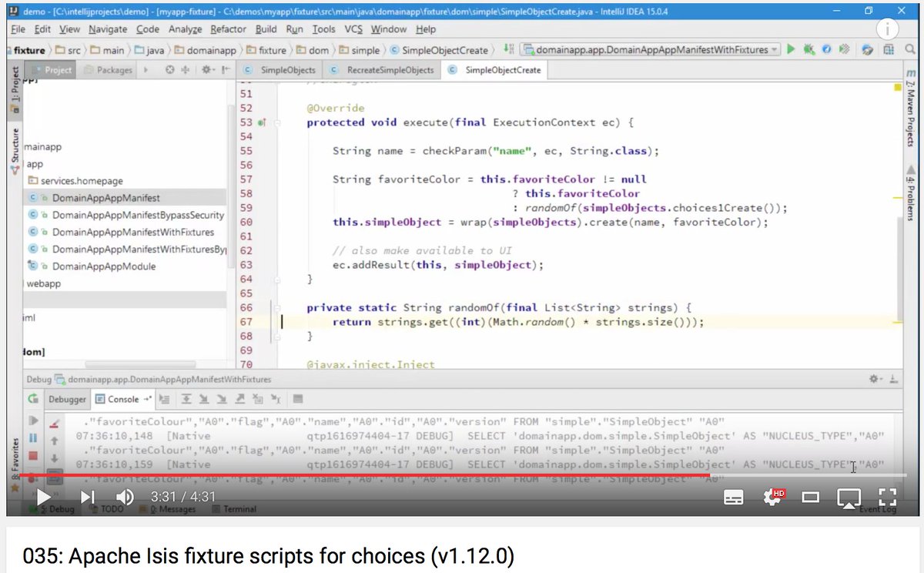
Task: Open the Structure side panel
Action: [x=15, y=151]
